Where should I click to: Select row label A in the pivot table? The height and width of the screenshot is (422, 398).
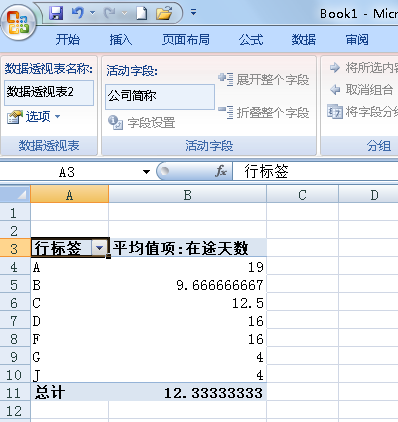[x=69, y=267]
